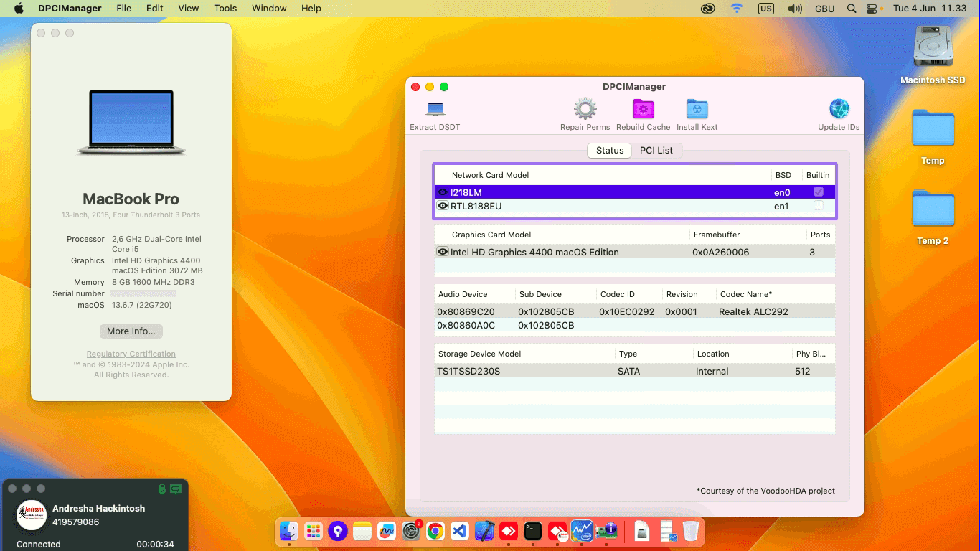
Task: Click the Andresha Hackintosh avatar thumbnail
Action: pos(31,515)
